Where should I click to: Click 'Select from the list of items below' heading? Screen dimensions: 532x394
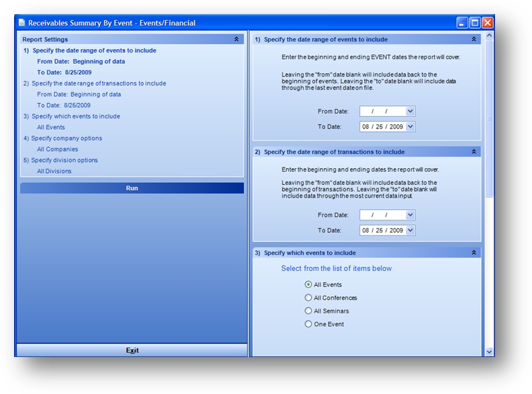[x=337, y=268]
